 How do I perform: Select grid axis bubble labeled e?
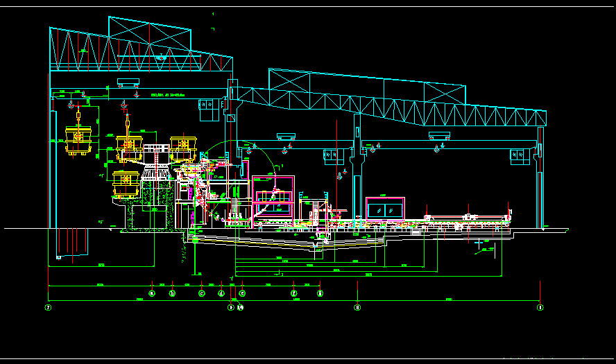[x=242, y=293]
